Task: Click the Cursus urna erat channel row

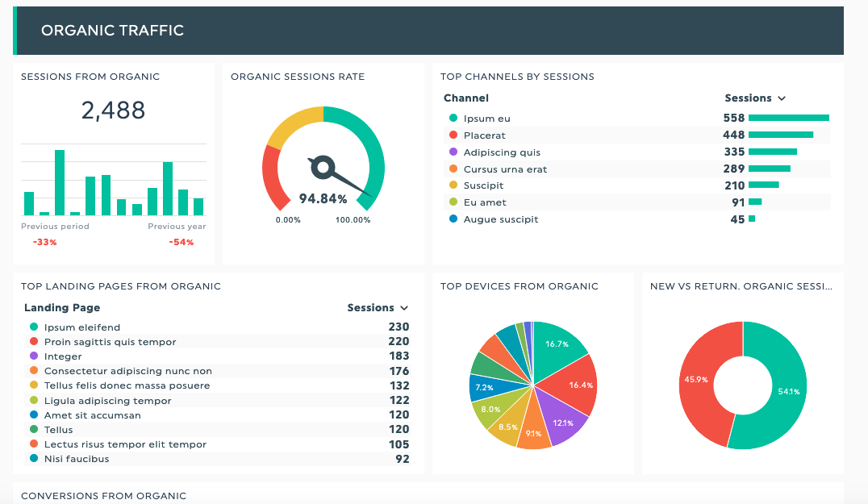Action: click(x=636, y=169)
